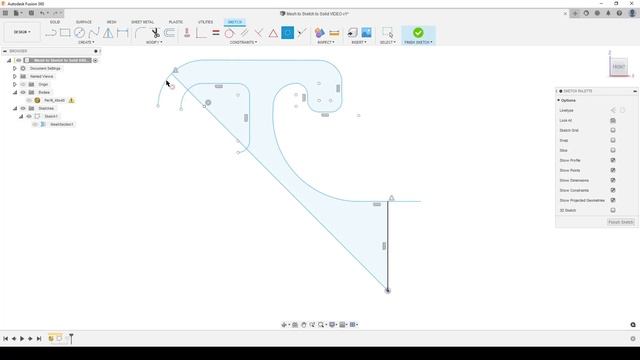640x360 pixels.
Task: Select the Center Diameter Circle tool
Action: (80, 33)
